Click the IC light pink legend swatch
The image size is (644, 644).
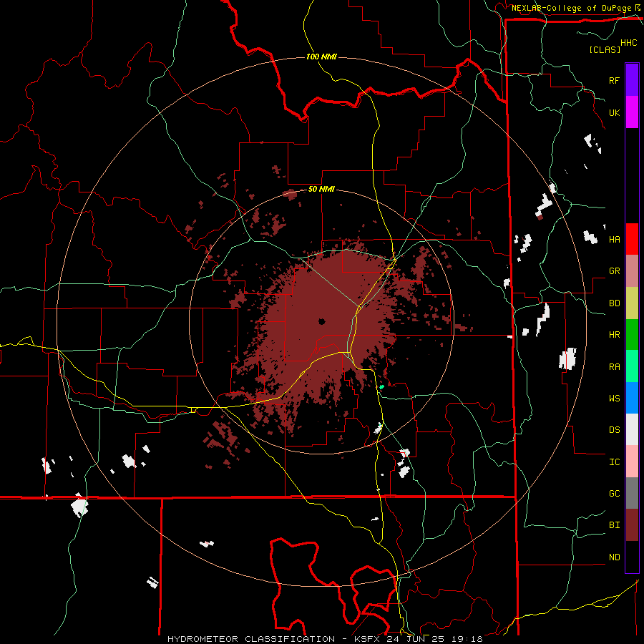tap(632, 462)
